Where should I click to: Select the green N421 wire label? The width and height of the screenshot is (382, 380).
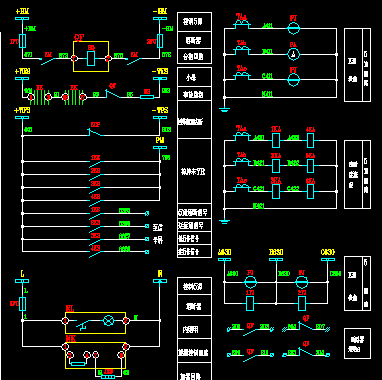coord(259,206)
